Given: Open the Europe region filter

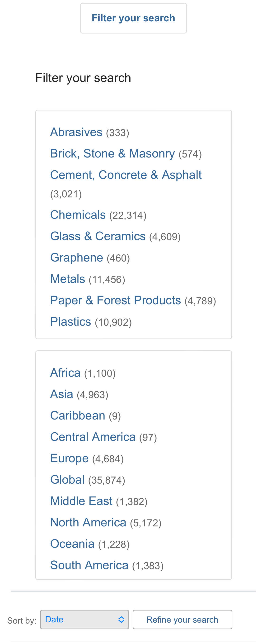Looking at the screenshot, I should 69,458.
